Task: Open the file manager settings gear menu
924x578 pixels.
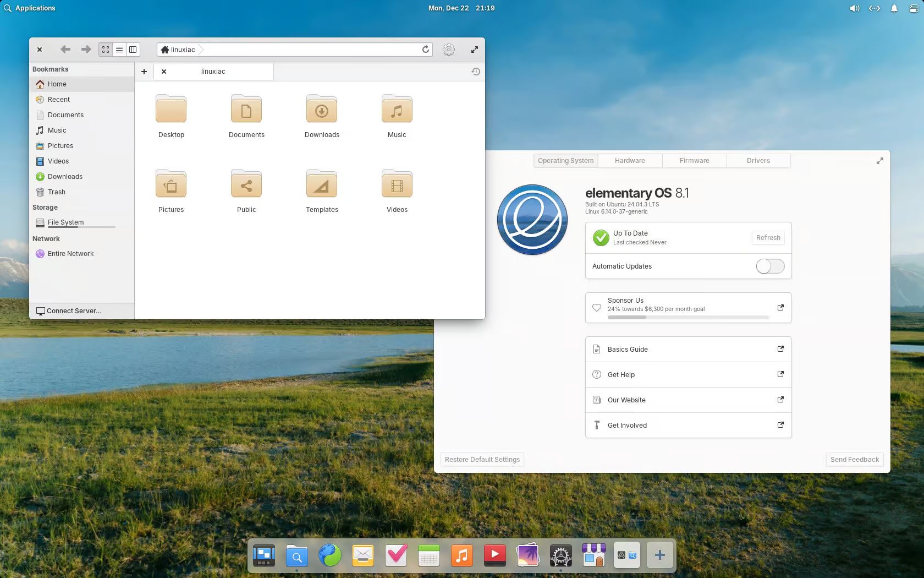Action: click(x=449, y=50)
